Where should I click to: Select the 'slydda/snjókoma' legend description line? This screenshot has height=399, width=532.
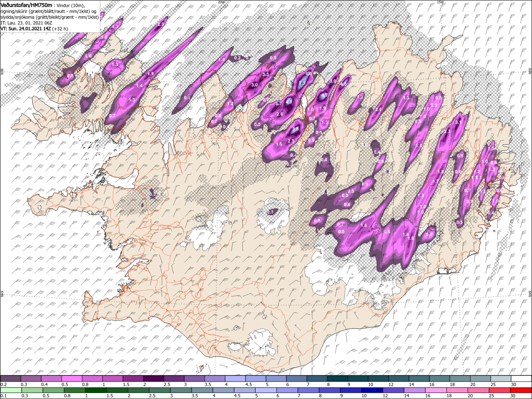coord(49,17)
